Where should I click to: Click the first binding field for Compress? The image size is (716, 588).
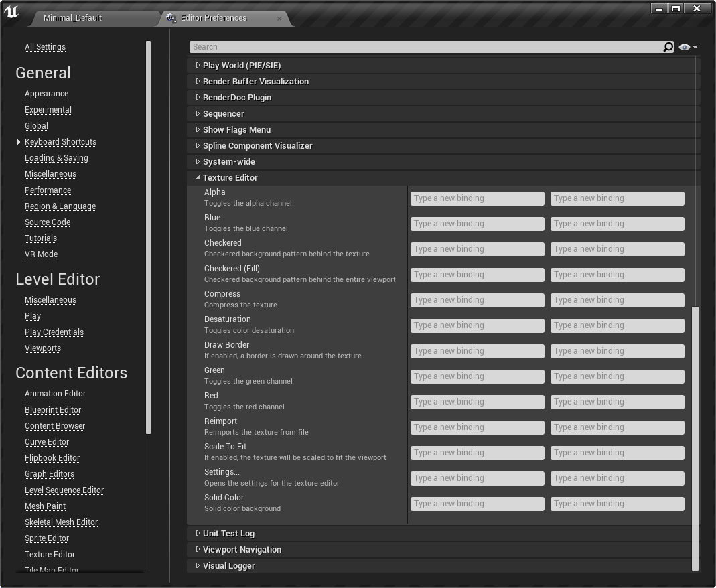477,300
